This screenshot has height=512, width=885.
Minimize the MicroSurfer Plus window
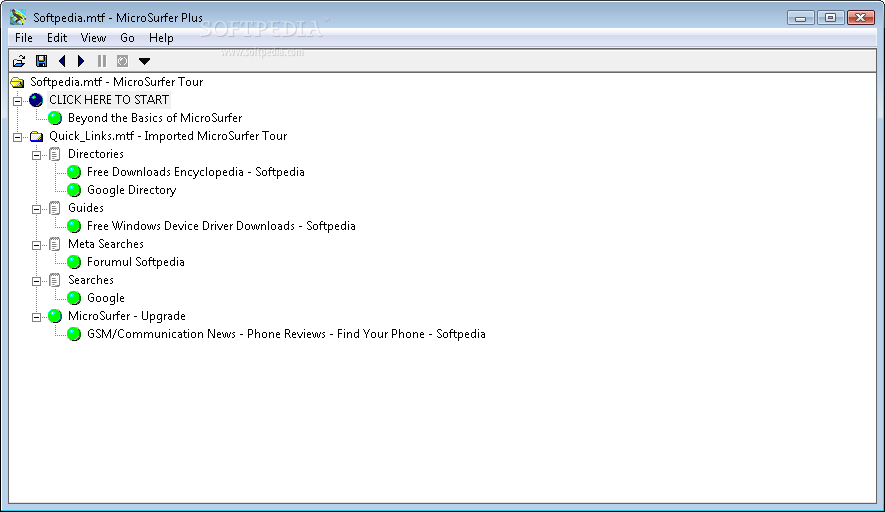coord(800,18)
